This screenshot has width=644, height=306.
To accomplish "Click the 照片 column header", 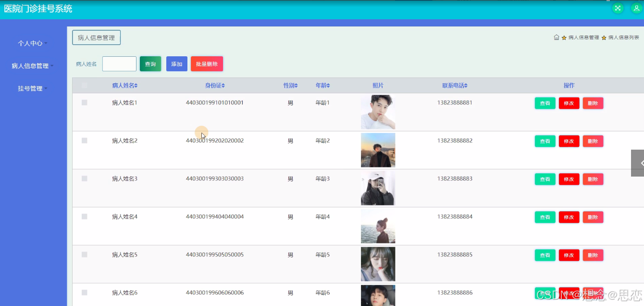I will coord(378,86).
